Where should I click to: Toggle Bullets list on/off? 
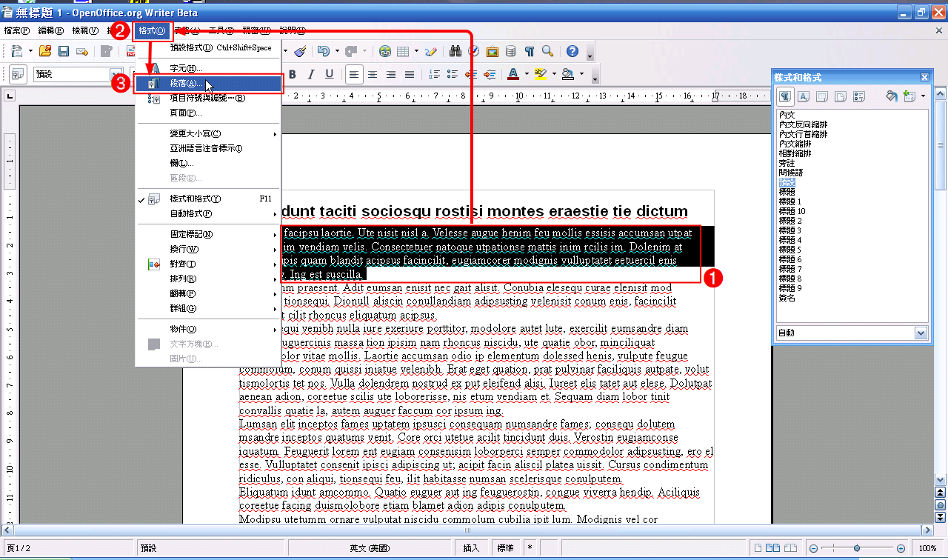coord(453,74)
